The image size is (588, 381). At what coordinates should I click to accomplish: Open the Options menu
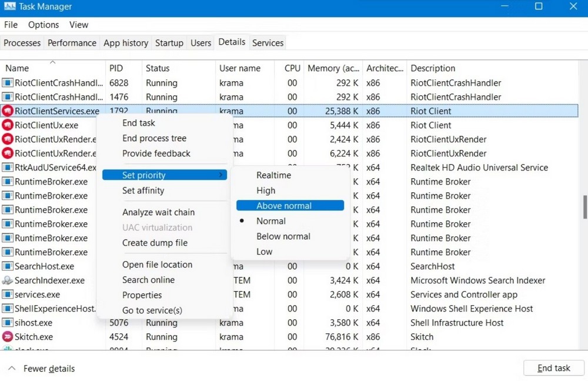click(x=44, y=25)
